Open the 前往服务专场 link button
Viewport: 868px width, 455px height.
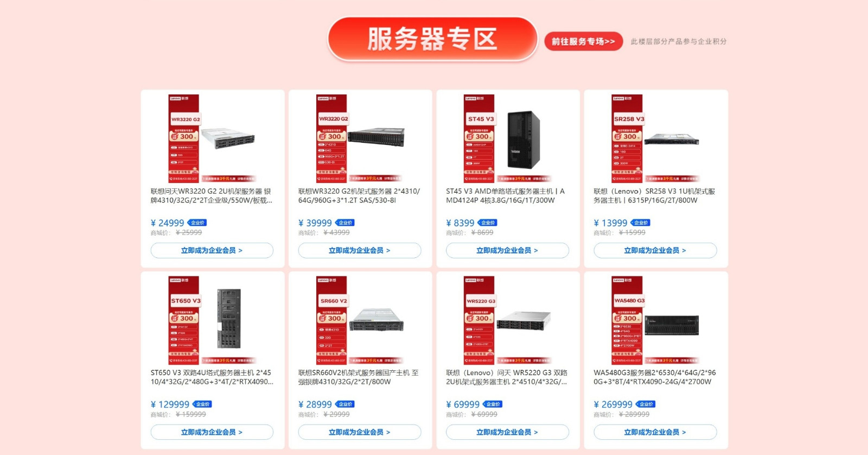point(583,41)
